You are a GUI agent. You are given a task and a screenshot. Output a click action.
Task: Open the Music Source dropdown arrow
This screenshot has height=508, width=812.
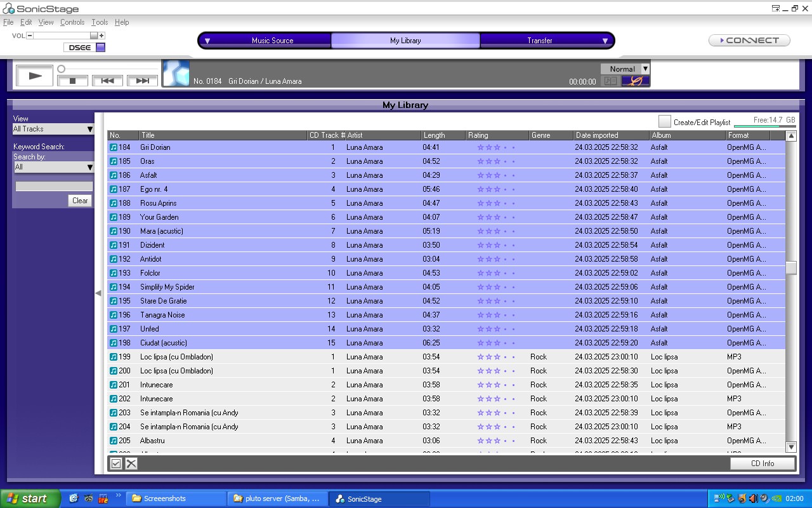pyautogui.click(x=207, y=41)
